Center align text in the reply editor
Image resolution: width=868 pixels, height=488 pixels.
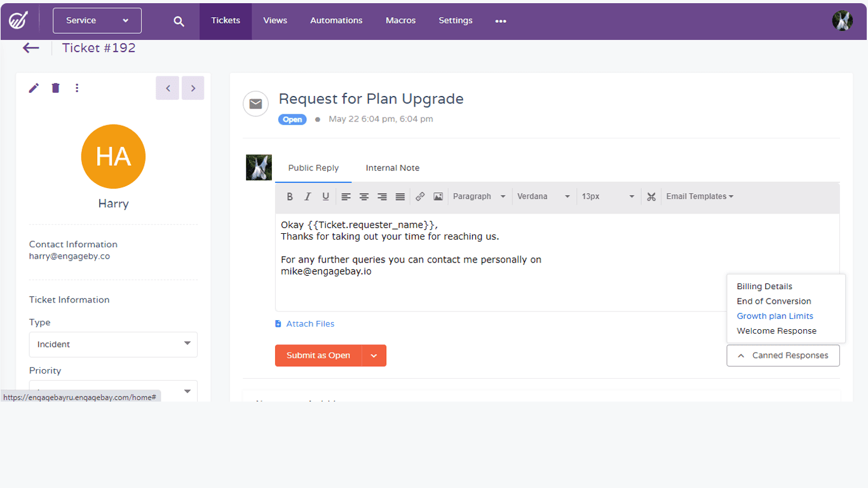point(364,197)
